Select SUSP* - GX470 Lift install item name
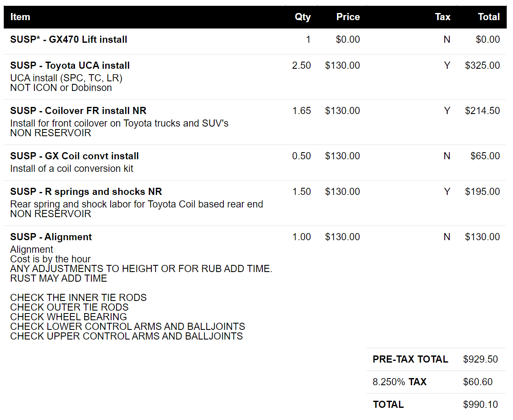Viewport: 513px width, 420px height. coord(69,39)
